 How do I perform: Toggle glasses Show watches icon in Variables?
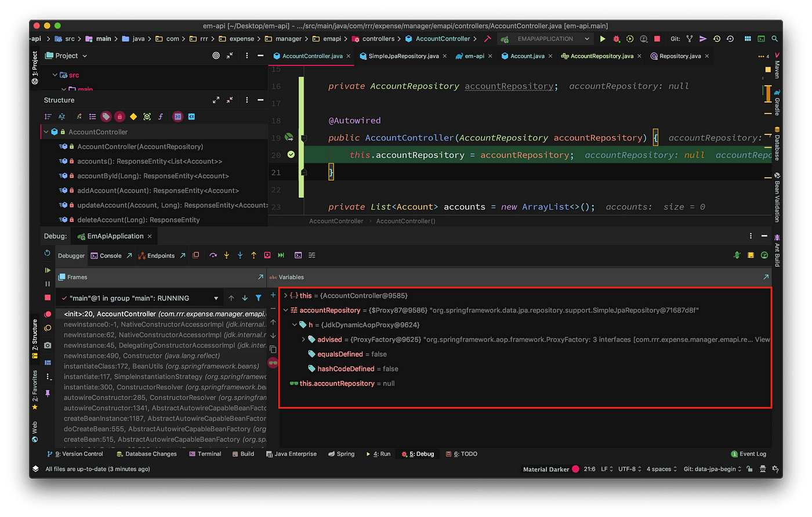coord(273,363)
